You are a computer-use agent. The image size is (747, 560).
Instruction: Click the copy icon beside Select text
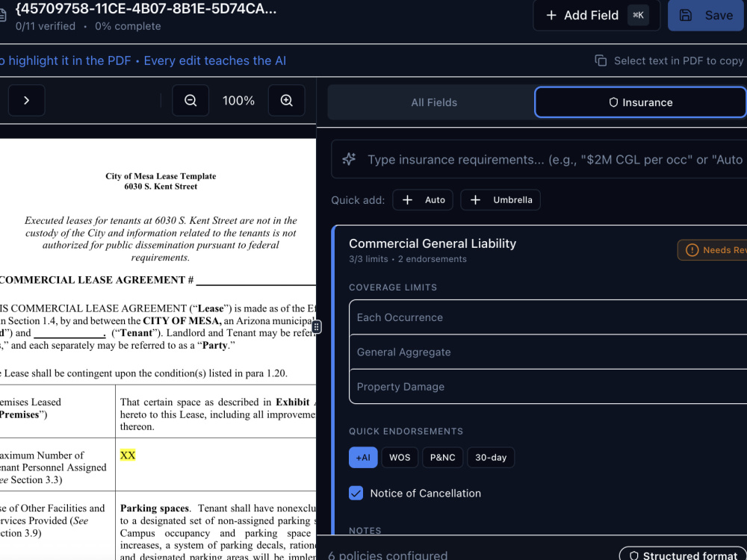[601, 60]
